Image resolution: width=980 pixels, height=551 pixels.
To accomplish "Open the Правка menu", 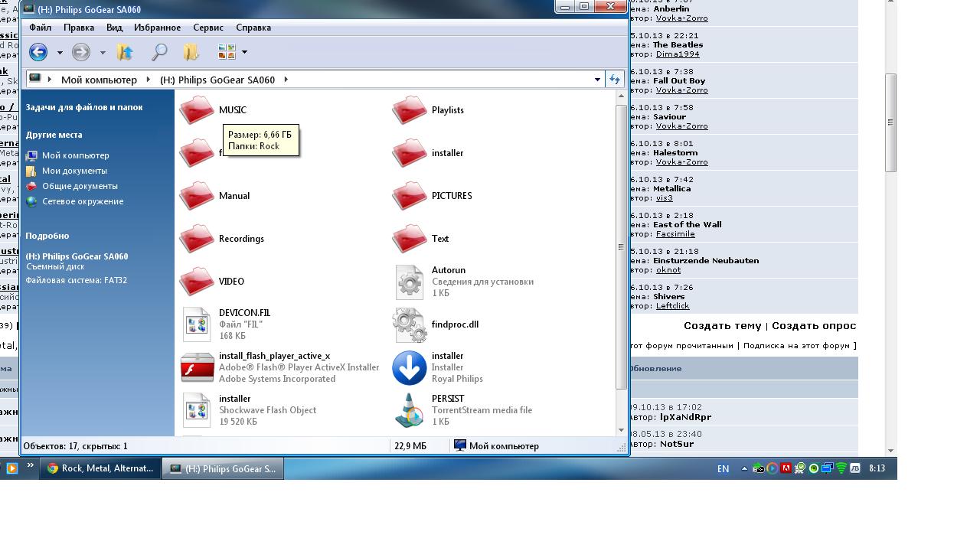I will coord(79,28).
